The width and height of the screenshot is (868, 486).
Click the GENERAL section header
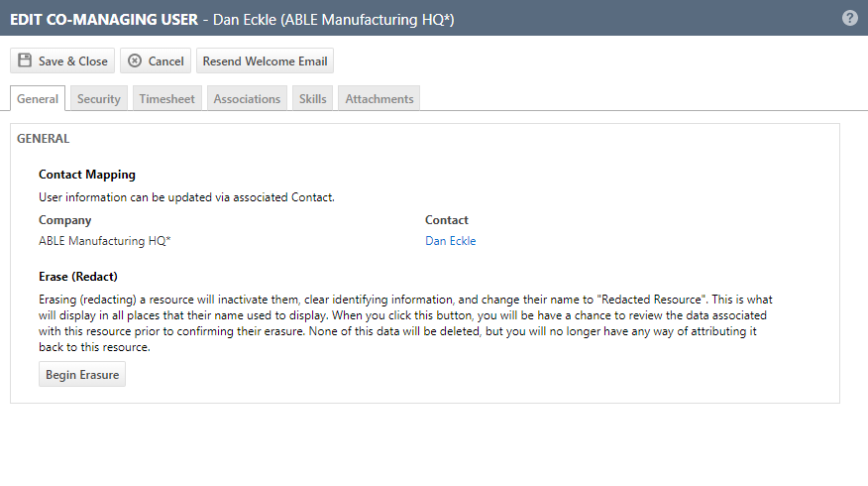click(x=44, y=139)
